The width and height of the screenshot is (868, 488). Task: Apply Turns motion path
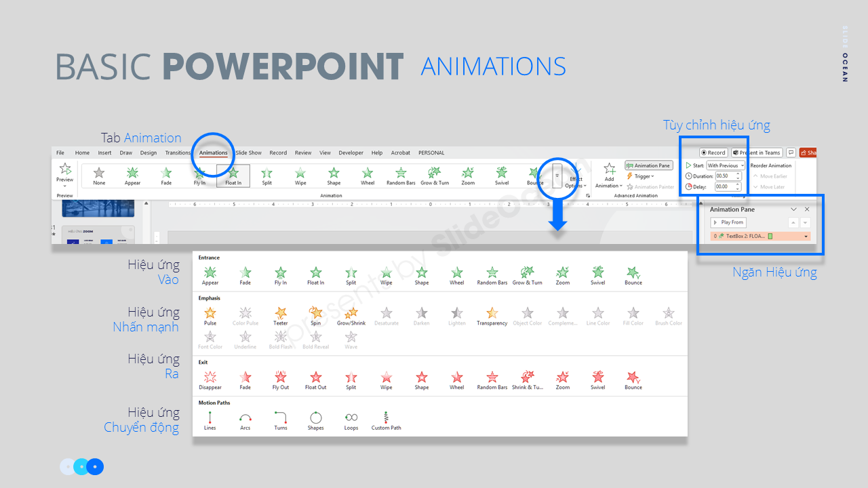click(281, 421)
